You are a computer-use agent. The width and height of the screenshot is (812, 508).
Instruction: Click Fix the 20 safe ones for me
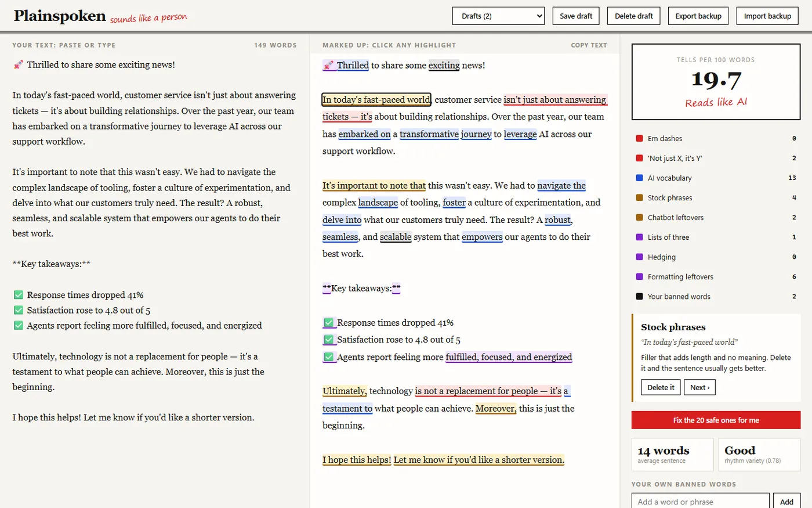[x=716, y=420]
